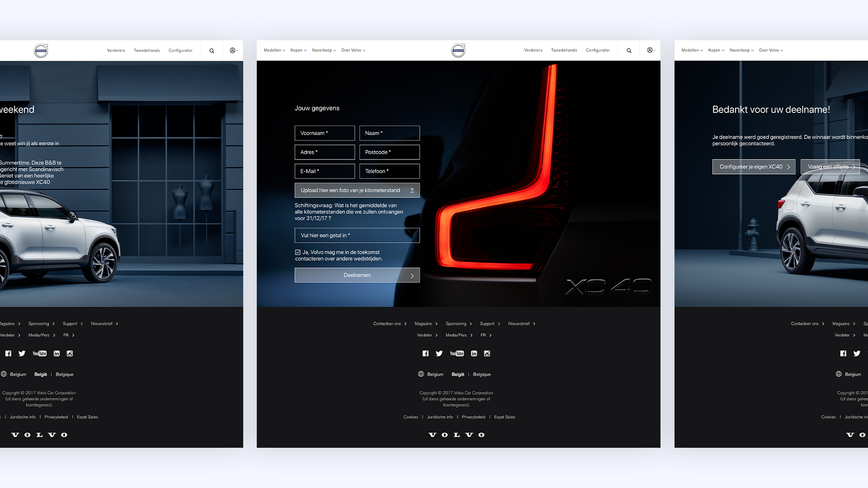Open Twitter icon in left page footer
Viewport: 868px width, 488px height.
point(22,353)
